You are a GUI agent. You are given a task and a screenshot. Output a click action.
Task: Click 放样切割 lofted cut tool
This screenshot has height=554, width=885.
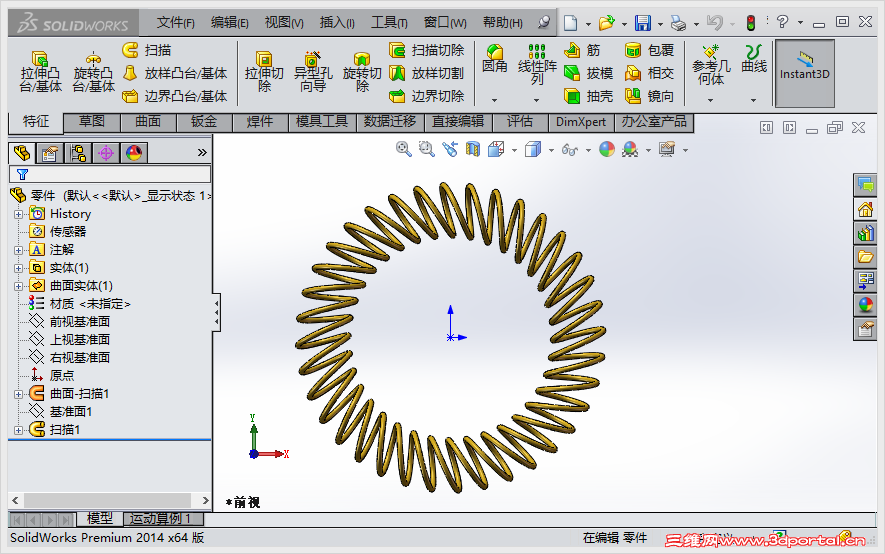427,73
